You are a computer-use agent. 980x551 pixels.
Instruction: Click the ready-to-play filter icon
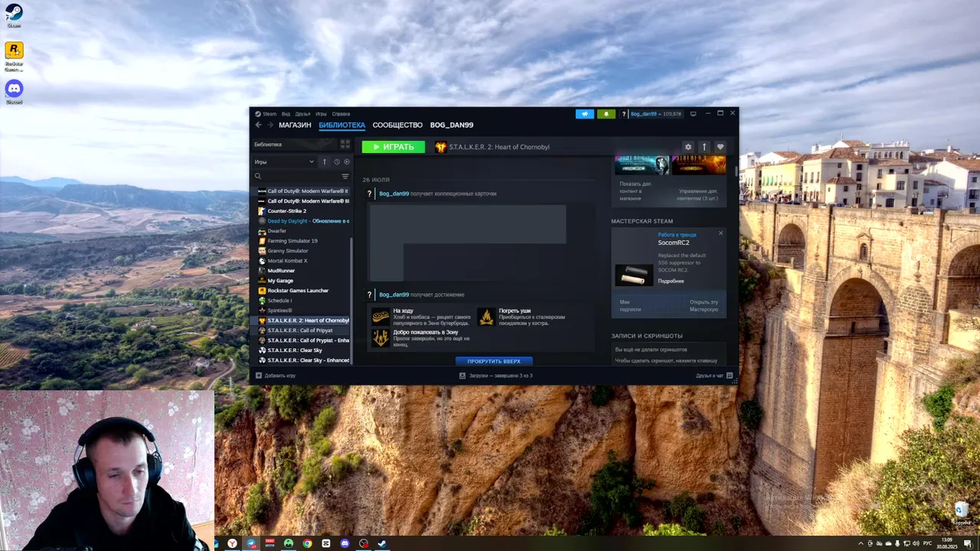(346, 161)
